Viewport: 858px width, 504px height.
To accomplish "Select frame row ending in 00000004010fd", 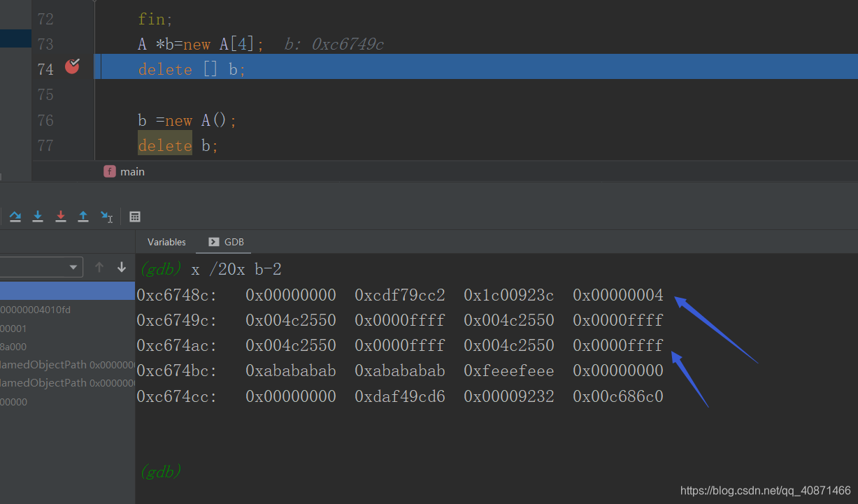I will (67, 310).
